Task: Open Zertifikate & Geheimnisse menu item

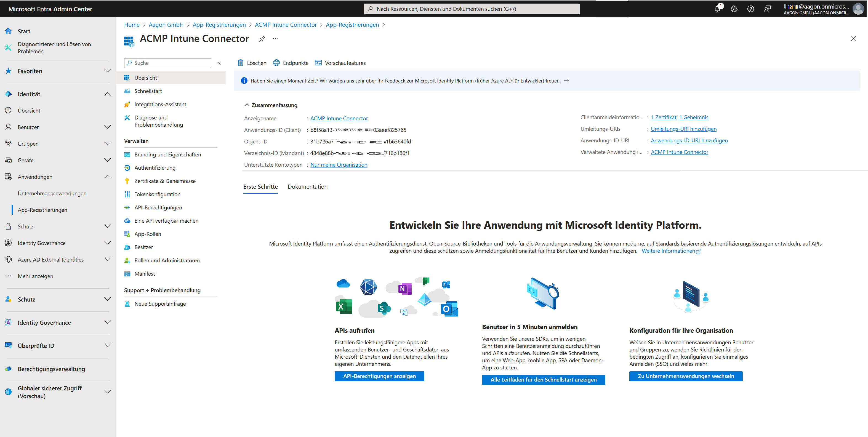Action: (x=165, y=181)
